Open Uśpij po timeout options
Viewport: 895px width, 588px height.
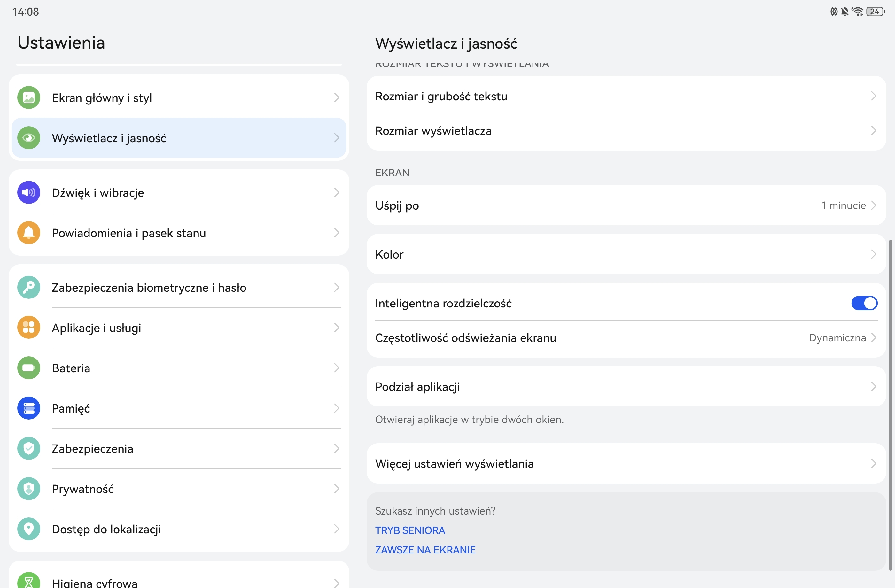coord(626,205)
